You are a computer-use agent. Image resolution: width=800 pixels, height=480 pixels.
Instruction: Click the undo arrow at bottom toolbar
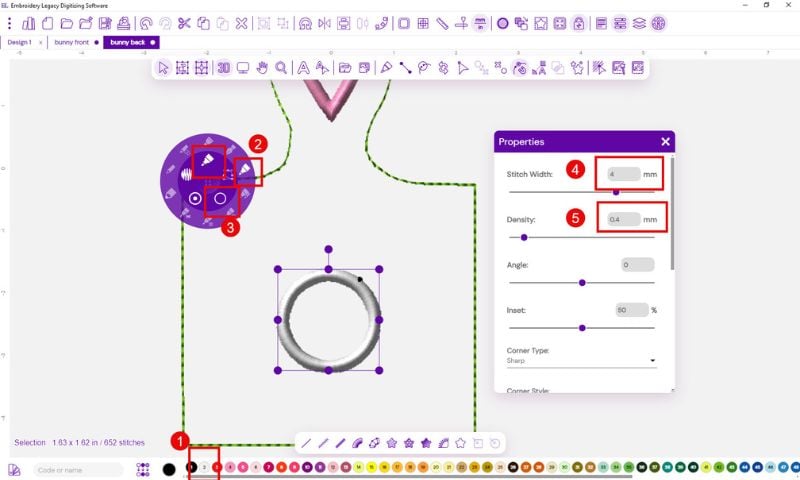pos(495,442)
